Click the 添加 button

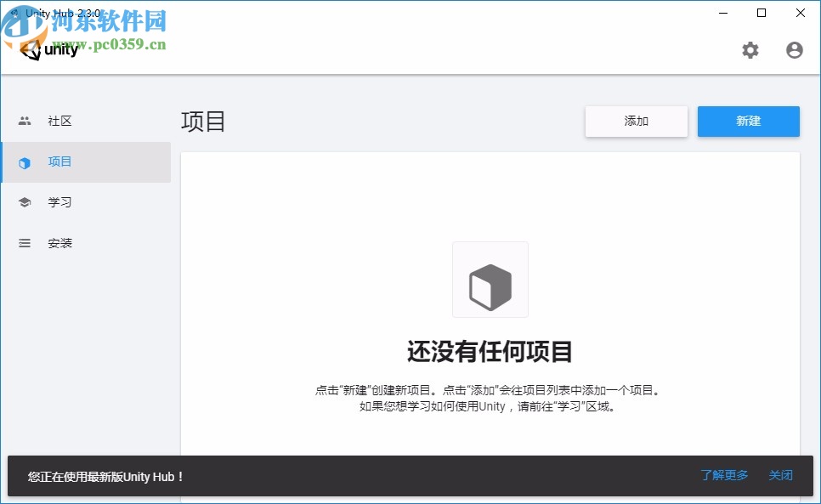click(x=637, y=122)
